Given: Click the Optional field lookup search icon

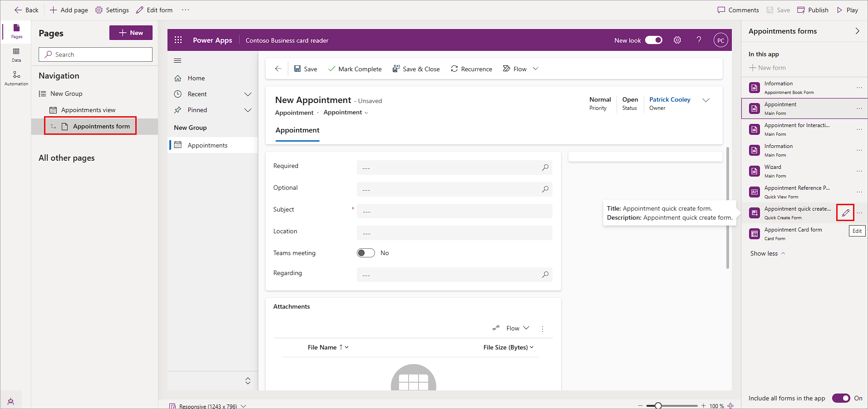Looking at the screenshot, I should coord(545,189).
